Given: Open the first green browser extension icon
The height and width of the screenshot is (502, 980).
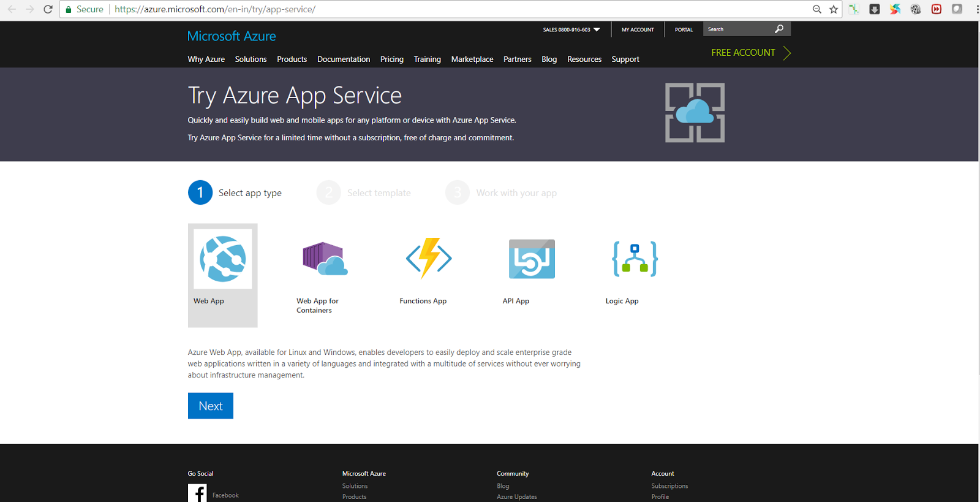Looking at the screenshot, I should [x=854, y=9].
